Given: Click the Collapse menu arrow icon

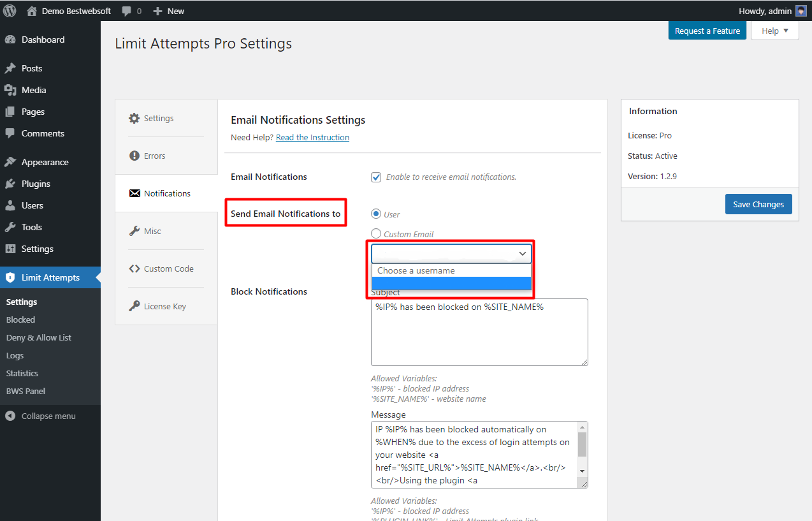Looking at the screenshot, I should tap(10, 416).
